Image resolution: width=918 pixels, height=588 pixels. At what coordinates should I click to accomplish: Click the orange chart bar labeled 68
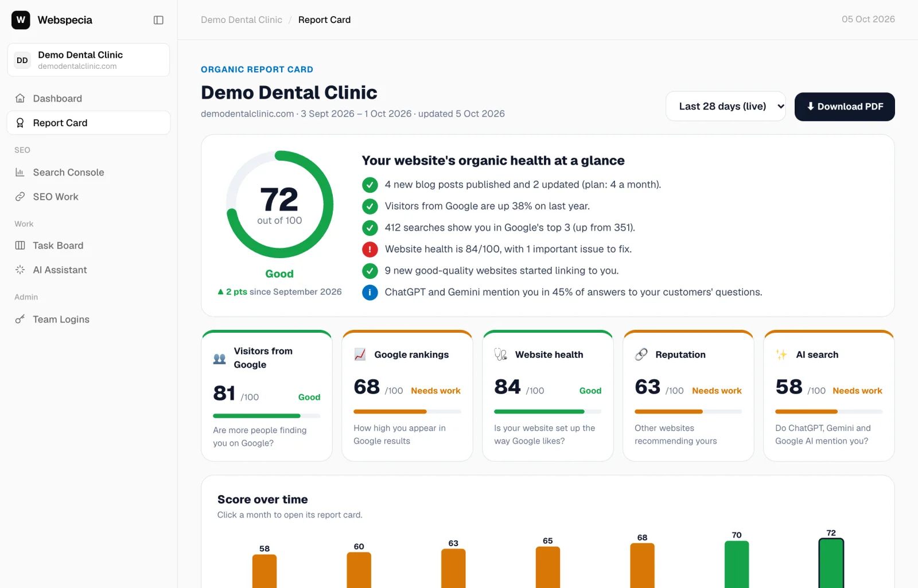(x=642, y=565)
